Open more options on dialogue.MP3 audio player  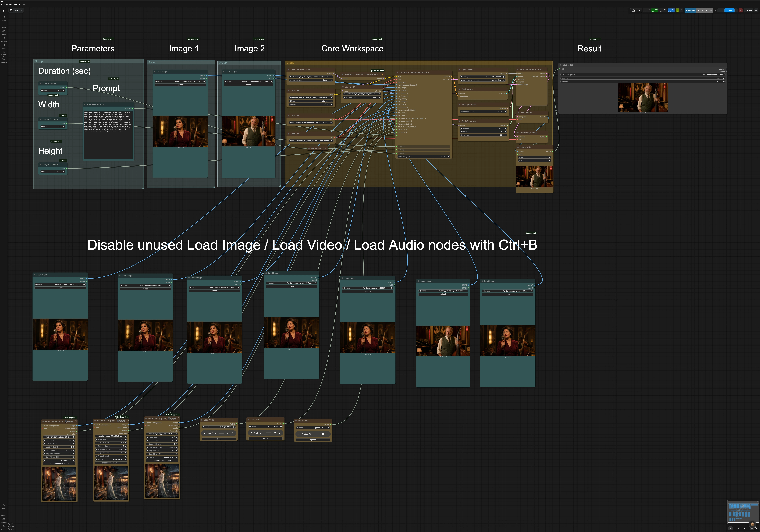click(x=233, y=433)
